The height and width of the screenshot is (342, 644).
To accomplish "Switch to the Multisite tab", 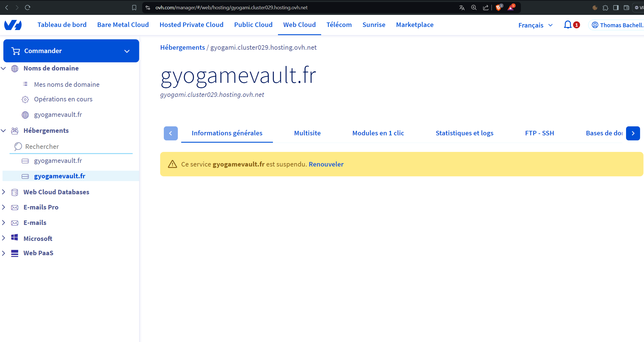I will (307, 133).
